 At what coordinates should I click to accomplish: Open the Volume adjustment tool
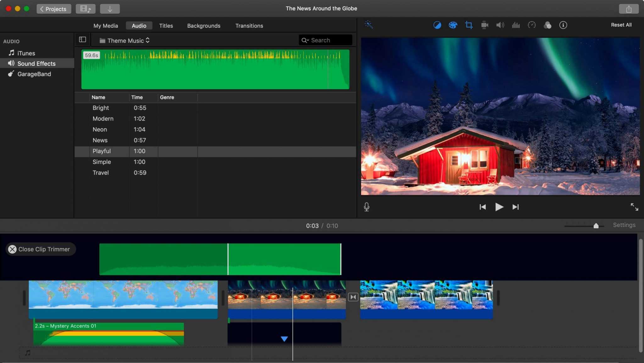[x=500, y=25]
